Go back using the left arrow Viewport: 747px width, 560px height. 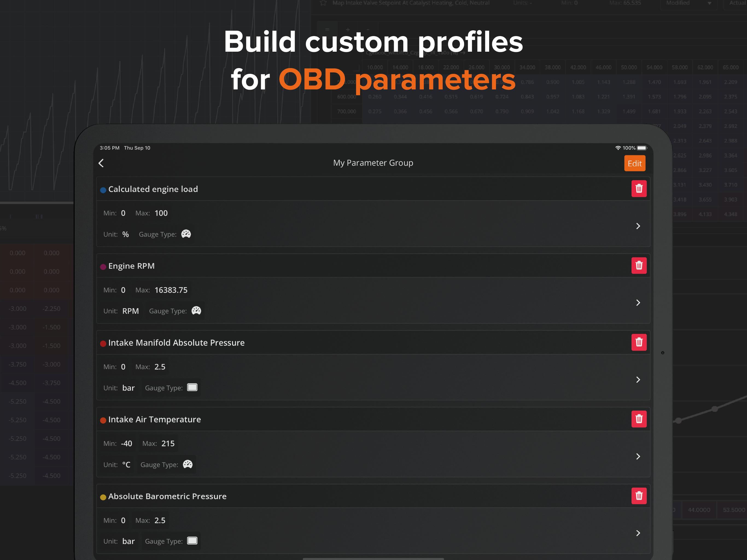point(101,163)
